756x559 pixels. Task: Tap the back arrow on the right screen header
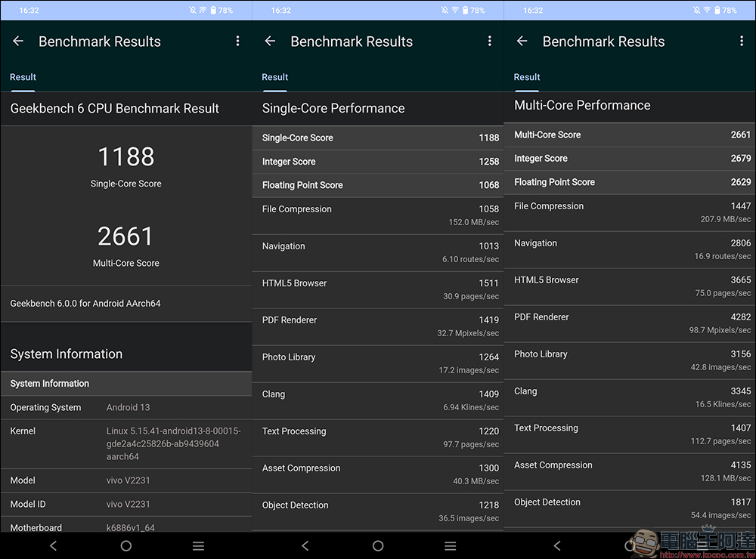tap(522, 42)
